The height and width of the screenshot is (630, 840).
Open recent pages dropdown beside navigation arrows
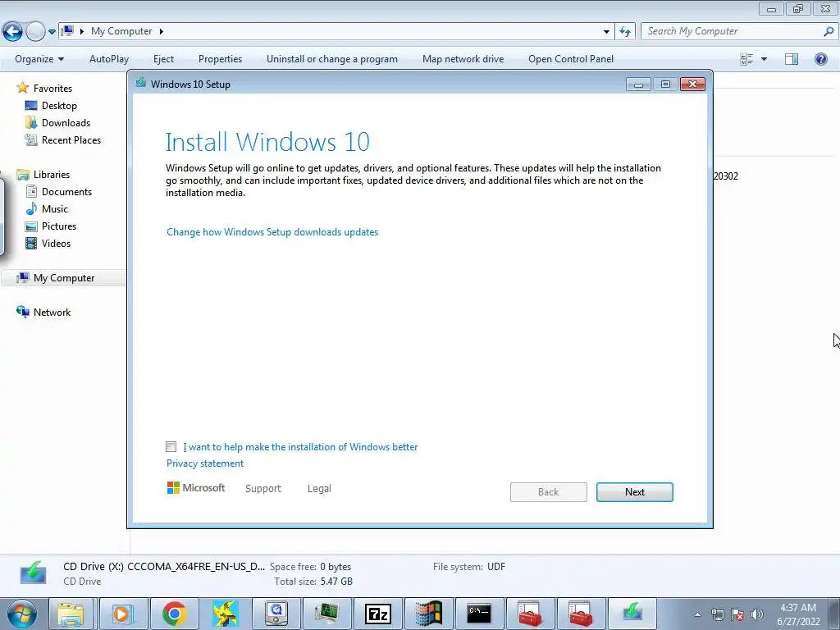(52, 32)
